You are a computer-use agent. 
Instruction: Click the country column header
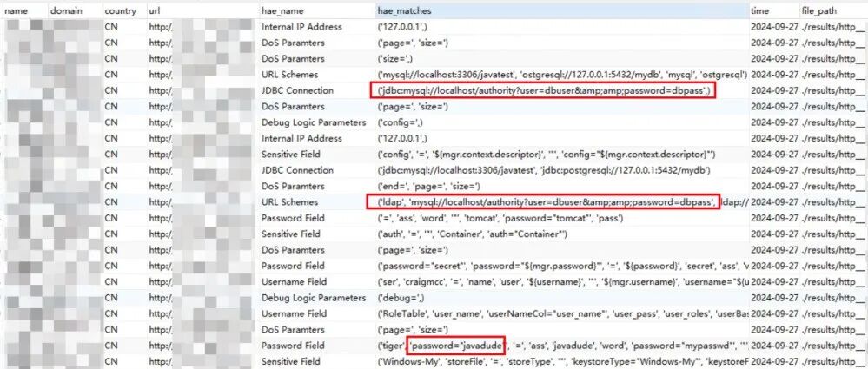124,10
